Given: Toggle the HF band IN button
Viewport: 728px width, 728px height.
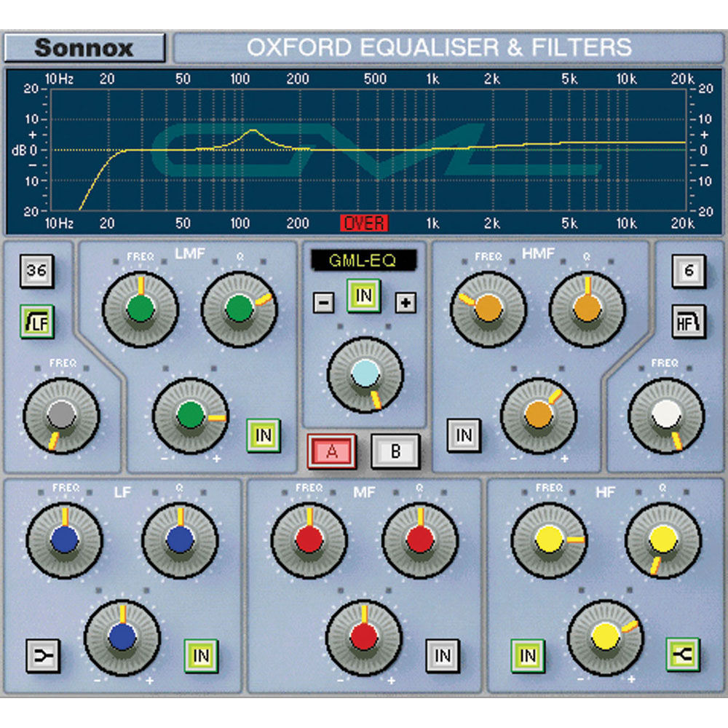Looking at the screenshot, I should (x=528, y=656).
